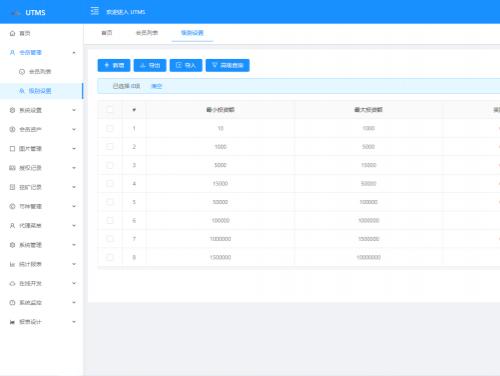Image resolution: width=500 pixels, height=376 pixels.
Task: Click the 授权记录 icon in sidebar
Action: click(12, 168)
